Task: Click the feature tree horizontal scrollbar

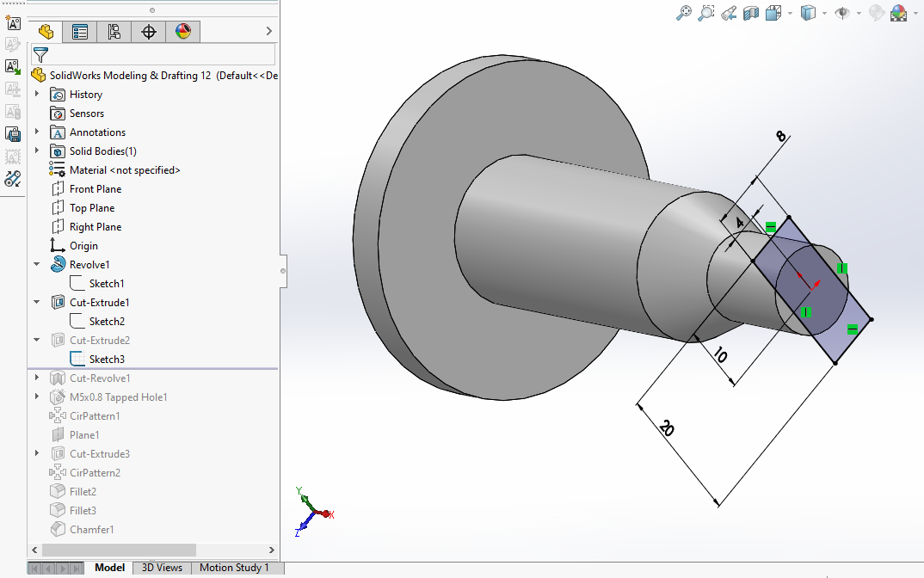Action: tap(119, 550)
